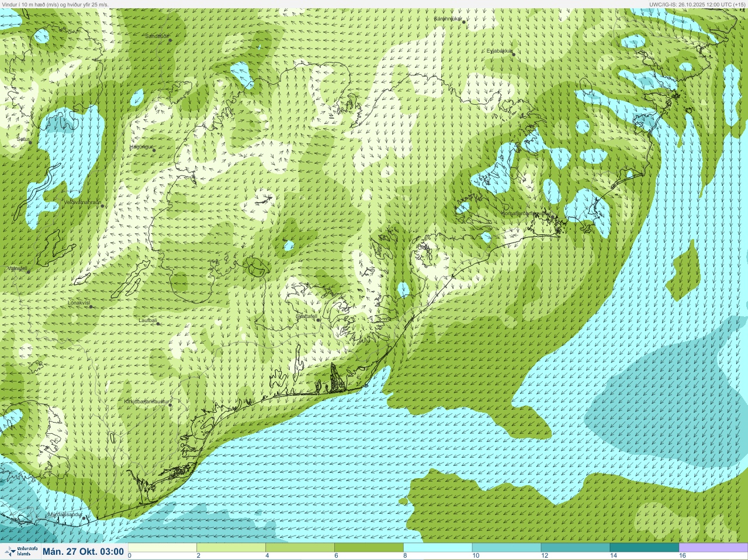Screen dimensions: 748x560
Task: Click the Veiðivatnahraun station label
Action: [82, 202]
